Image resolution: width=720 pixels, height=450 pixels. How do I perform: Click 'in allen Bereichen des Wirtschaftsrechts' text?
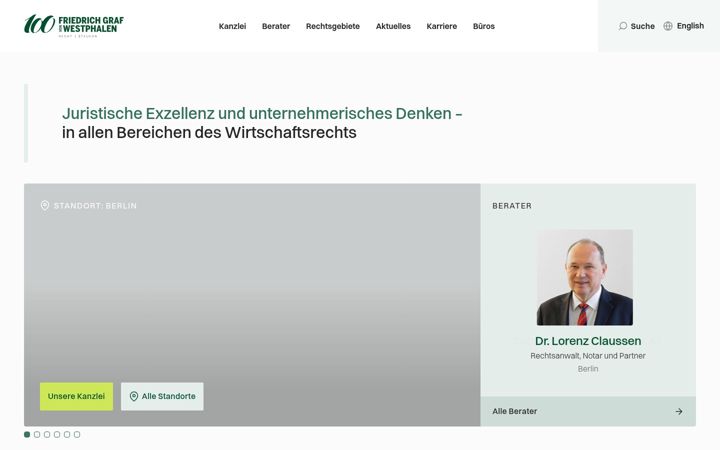[209, 133]
